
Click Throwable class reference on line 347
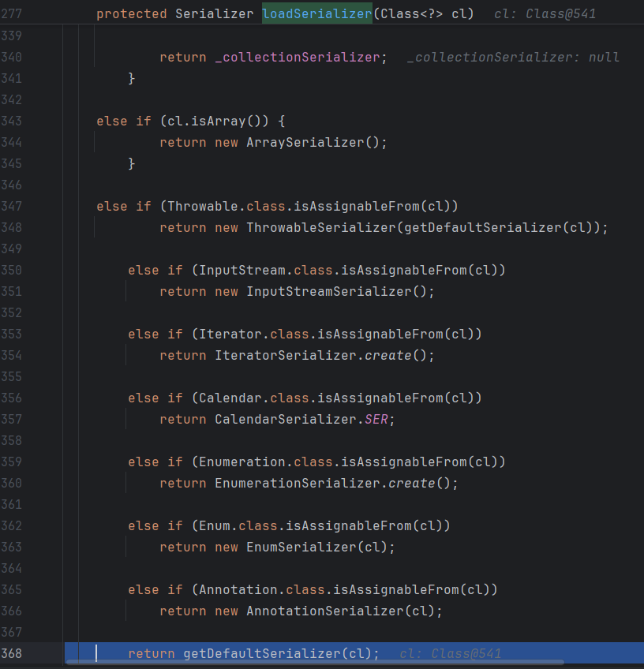coord(202,206)
